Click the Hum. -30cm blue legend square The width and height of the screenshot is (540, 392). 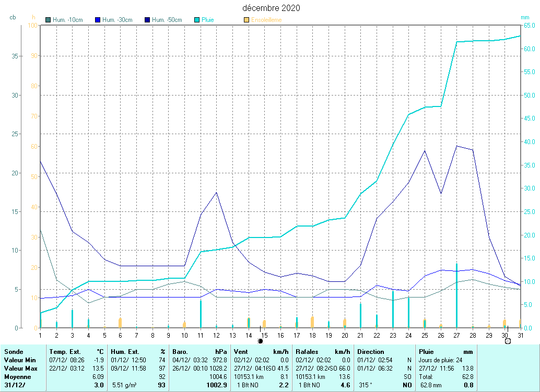pos(98,20)
